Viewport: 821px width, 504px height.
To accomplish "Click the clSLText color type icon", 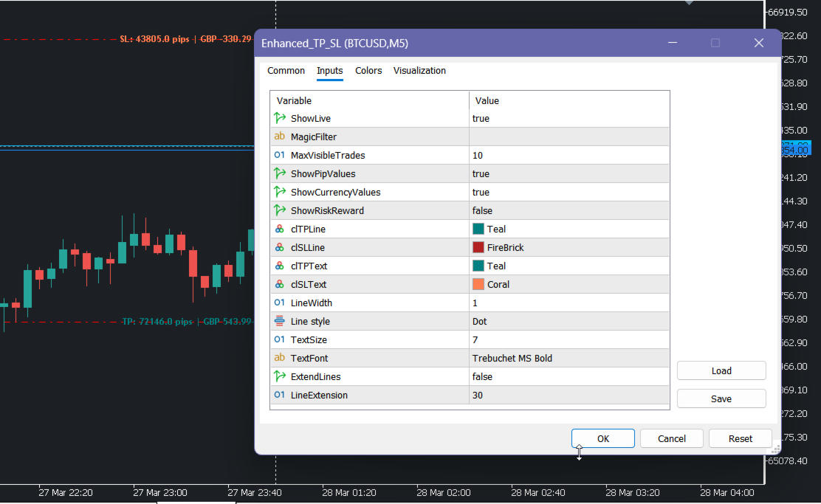I will [280, 284].
